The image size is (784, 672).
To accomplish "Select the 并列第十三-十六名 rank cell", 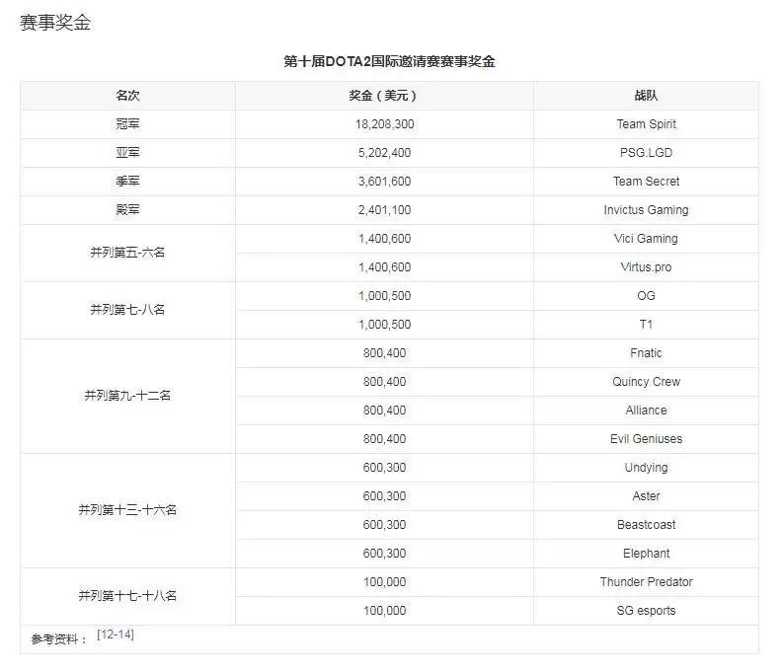I will 127,510.
